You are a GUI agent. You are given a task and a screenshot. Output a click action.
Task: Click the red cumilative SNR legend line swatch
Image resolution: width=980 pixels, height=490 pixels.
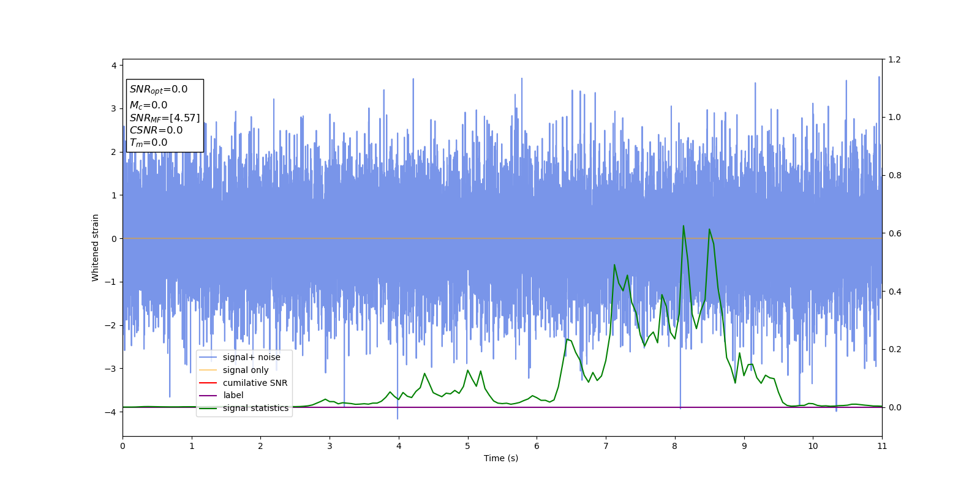pos(208,383)
